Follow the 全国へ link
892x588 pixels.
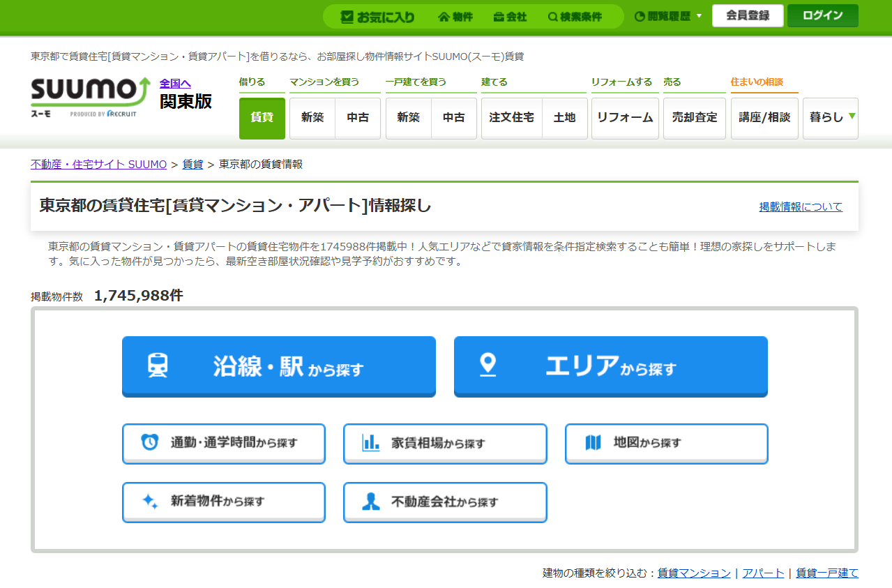175,84
